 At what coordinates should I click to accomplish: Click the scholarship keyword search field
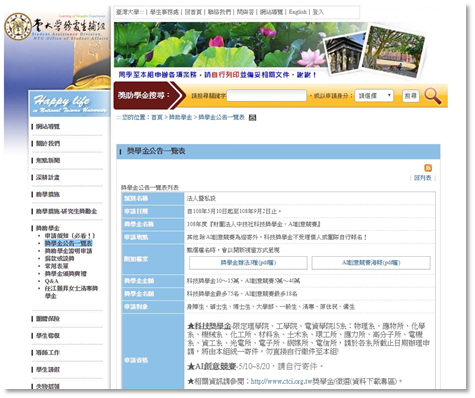click(x=266, y=96)
